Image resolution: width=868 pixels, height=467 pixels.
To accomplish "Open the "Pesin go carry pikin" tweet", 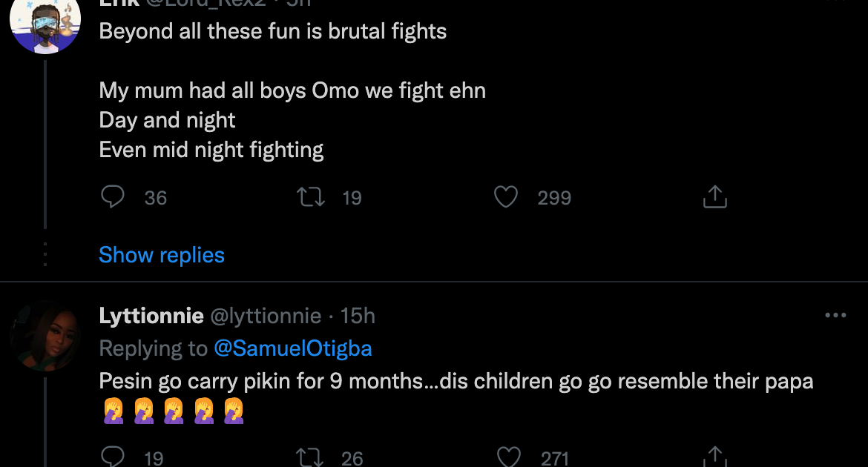I will click(456, 381).
